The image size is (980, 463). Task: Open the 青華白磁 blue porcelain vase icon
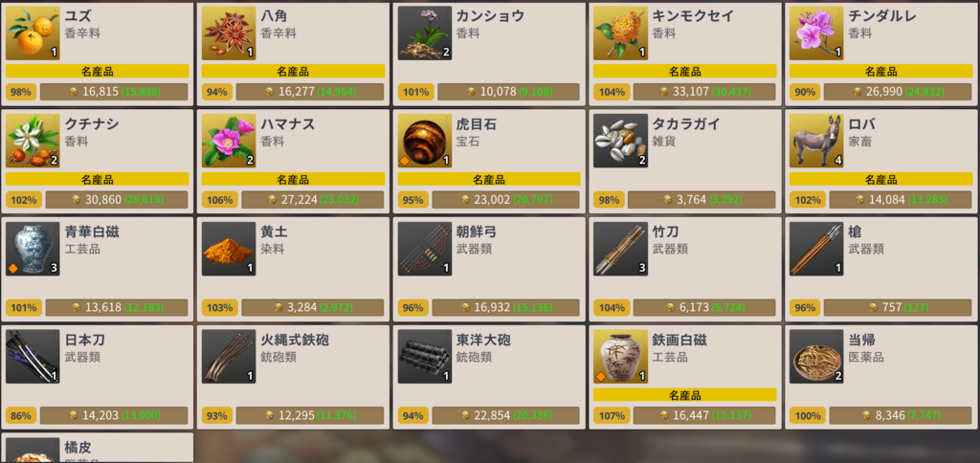click(x=33, y=249)
